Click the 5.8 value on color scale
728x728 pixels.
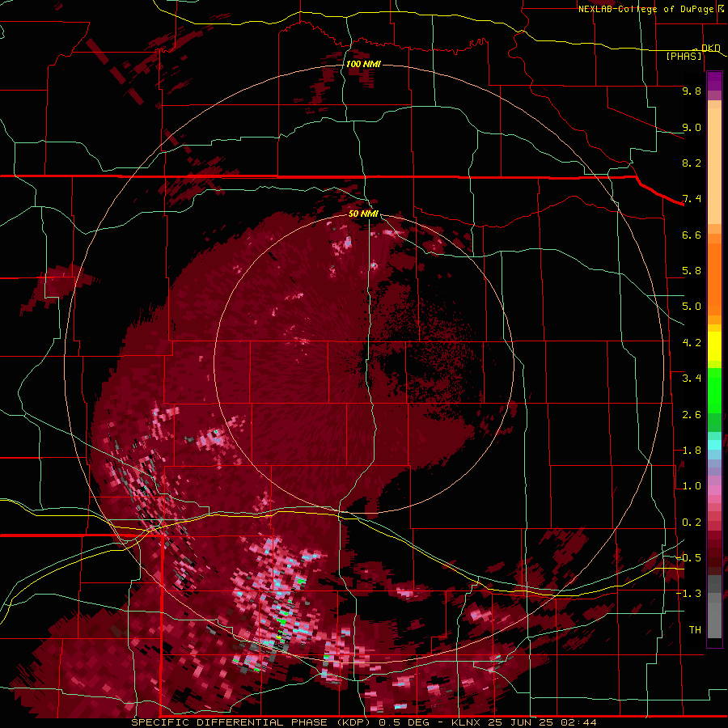692,271
